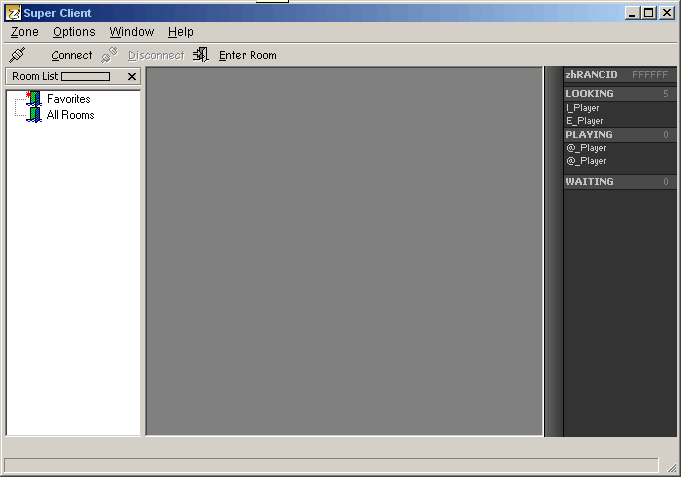681x477 pixels.
Task: Close the Super Client window
Action: (x=667, y=13)
